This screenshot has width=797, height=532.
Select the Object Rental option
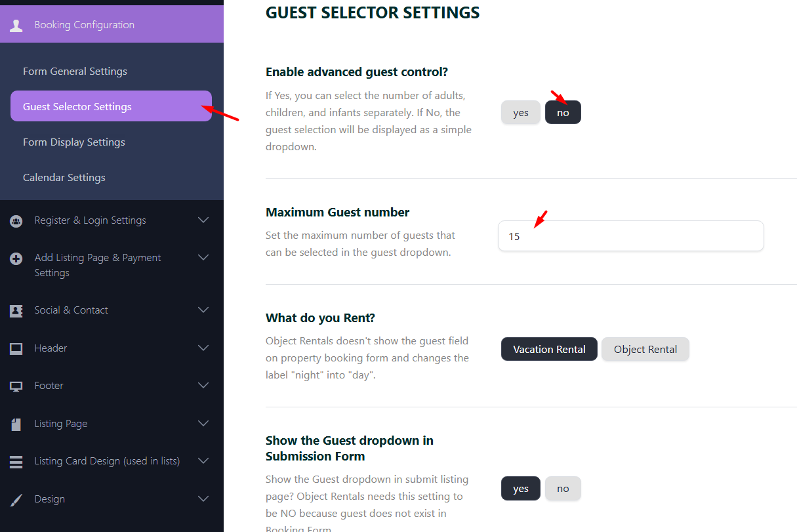pos(645,350)
